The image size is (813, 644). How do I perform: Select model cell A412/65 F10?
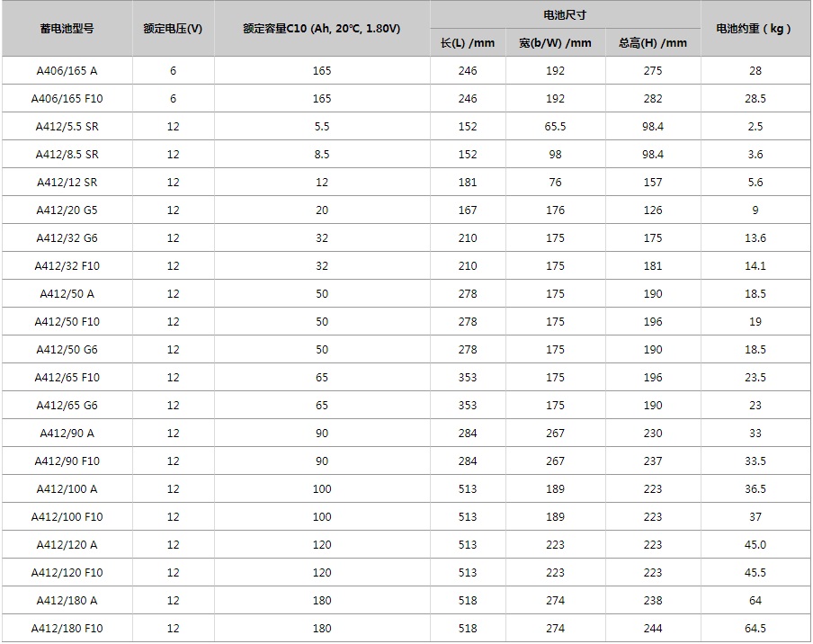[67, 378]
